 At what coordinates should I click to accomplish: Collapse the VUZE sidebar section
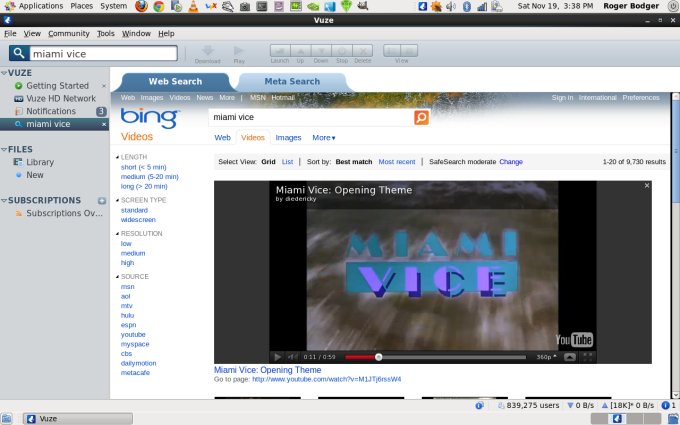[4, 73]
